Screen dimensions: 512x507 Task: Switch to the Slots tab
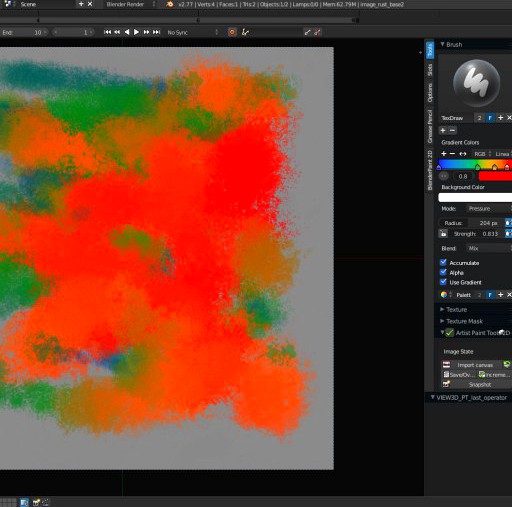click(x=430, y=70)
